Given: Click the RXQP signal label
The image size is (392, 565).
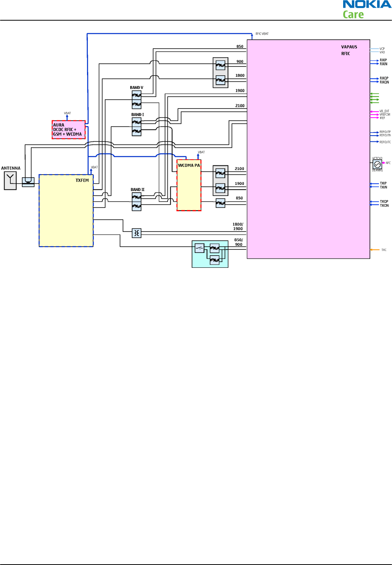Looking at the screenshot, I should (384, 78).
